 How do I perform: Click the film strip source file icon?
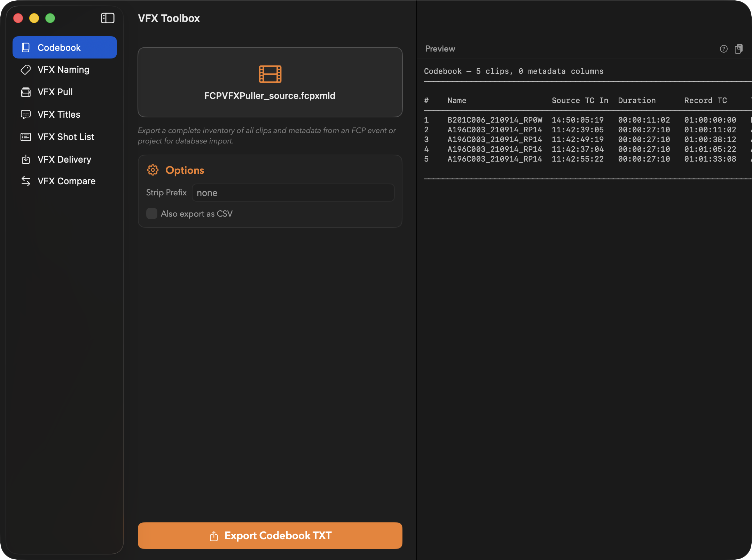(270, 74)
